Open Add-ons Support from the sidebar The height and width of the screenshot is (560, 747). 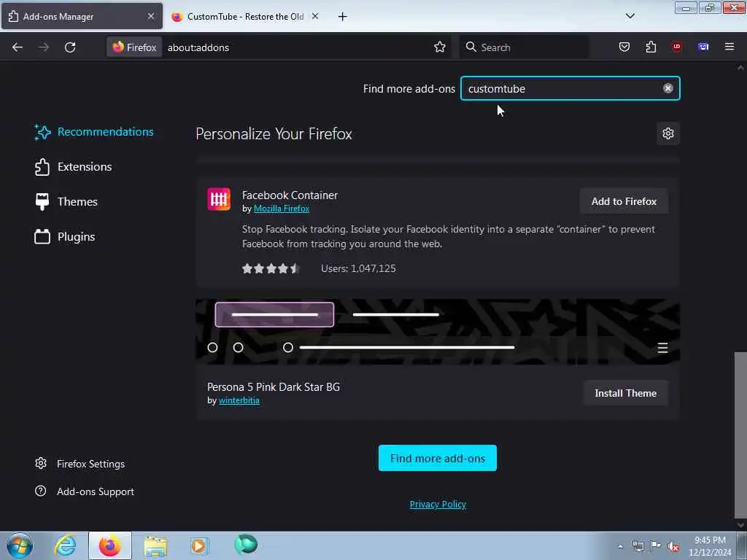85,491
